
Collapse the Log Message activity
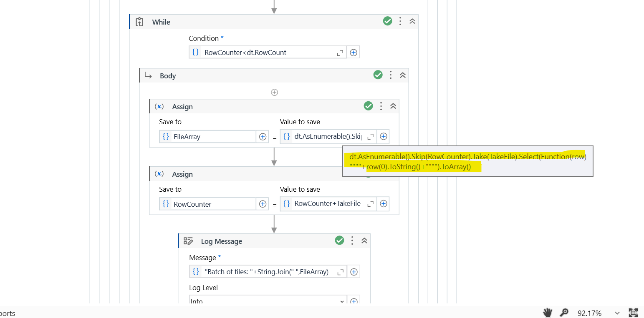[364, 241]
